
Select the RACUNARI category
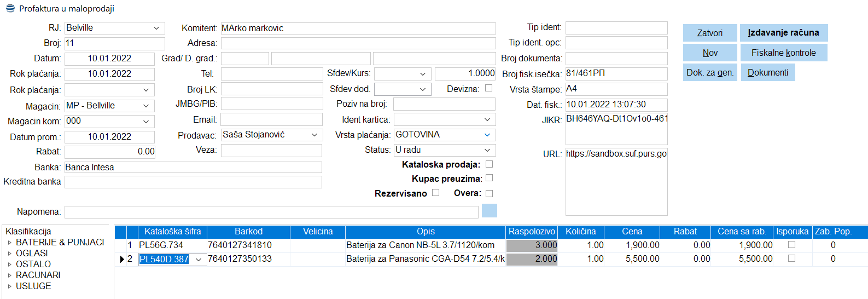38,275
